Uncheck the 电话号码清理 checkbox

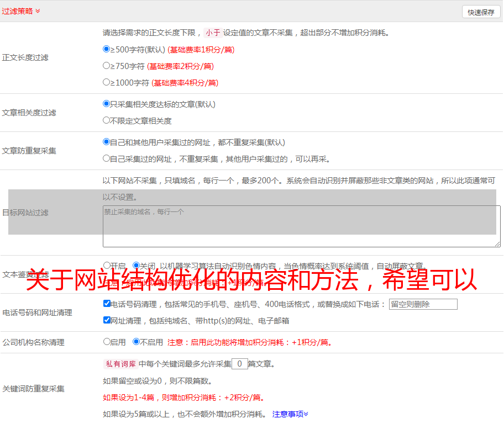point(107,304)
